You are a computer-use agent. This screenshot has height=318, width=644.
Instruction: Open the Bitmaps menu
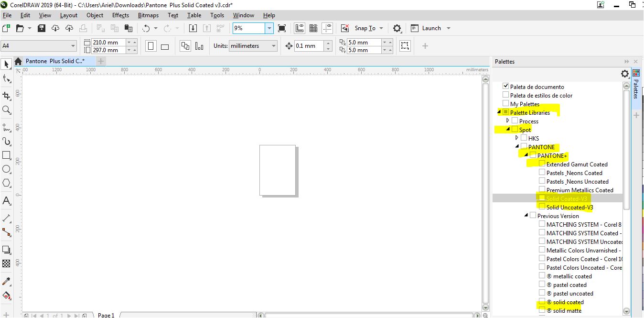pos(148,15)
